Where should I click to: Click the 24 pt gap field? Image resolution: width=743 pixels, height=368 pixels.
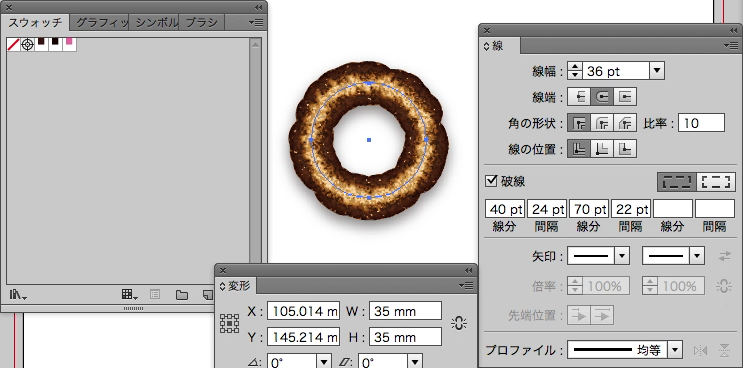point(547,209)
